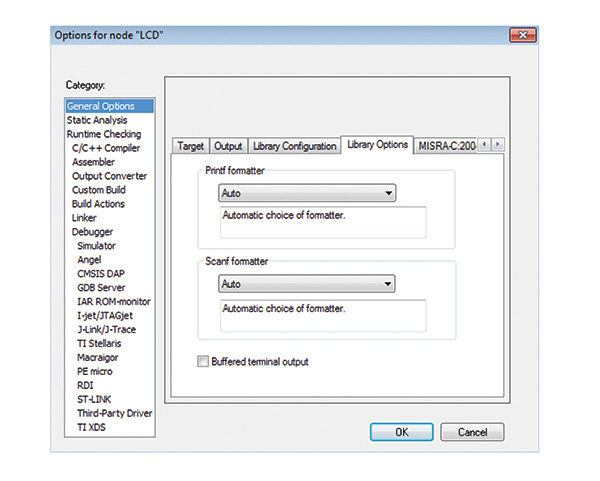Screen dimensions: 600x481
Task: Switch to the Target tab
Action: pos(190,146)
